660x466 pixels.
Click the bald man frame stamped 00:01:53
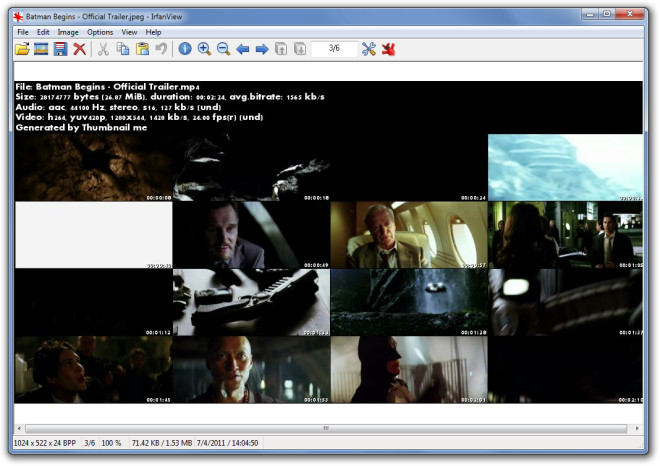tap(251, 370)
